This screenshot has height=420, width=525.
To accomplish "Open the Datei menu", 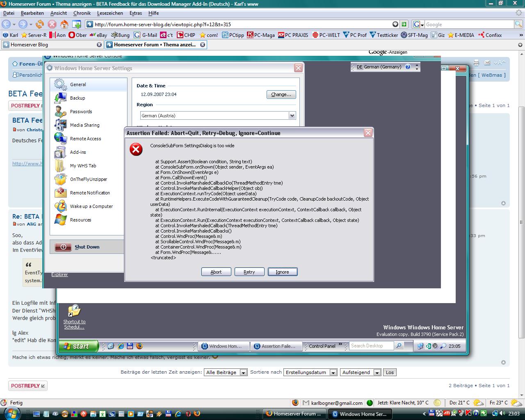I will tap(9, 13).
